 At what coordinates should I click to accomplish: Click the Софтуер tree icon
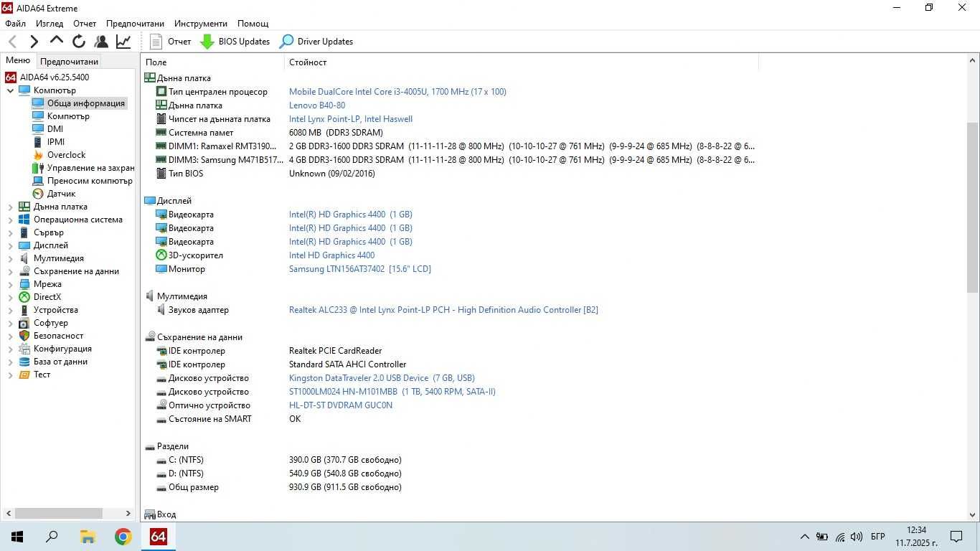click(24, 323)
